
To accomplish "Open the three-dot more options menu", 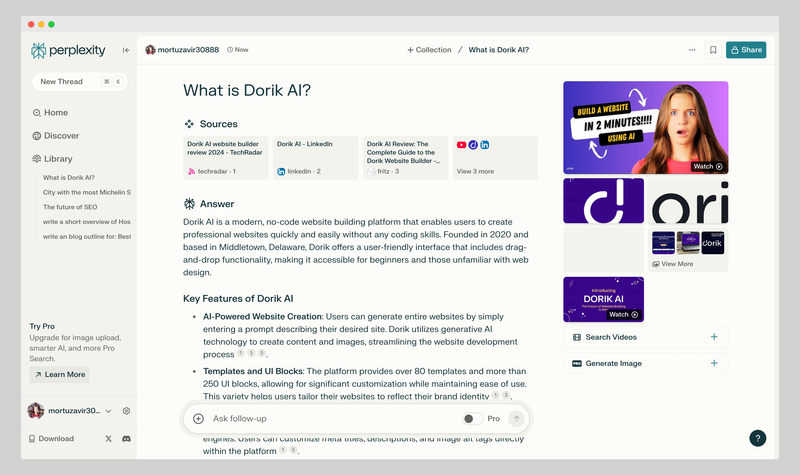I will (x=692, y=50).
